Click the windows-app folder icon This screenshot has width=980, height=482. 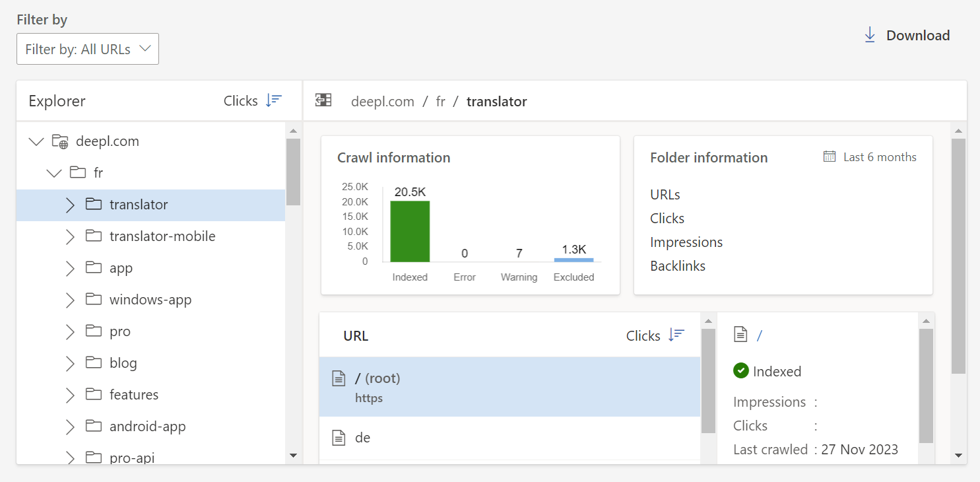coord(94,299)
